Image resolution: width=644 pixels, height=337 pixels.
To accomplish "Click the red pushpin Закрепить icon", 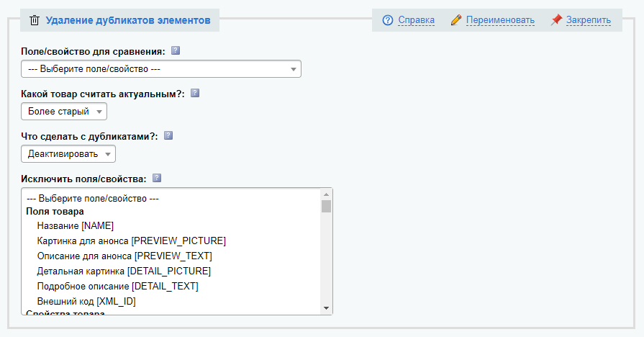I will (x=556, y=20).
